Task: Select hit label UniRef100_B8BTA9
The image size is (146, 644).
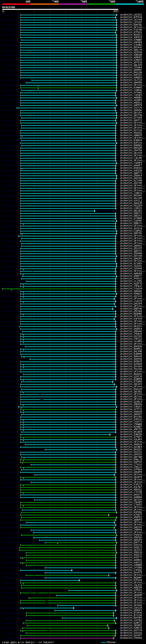Action: pos(131,309)
